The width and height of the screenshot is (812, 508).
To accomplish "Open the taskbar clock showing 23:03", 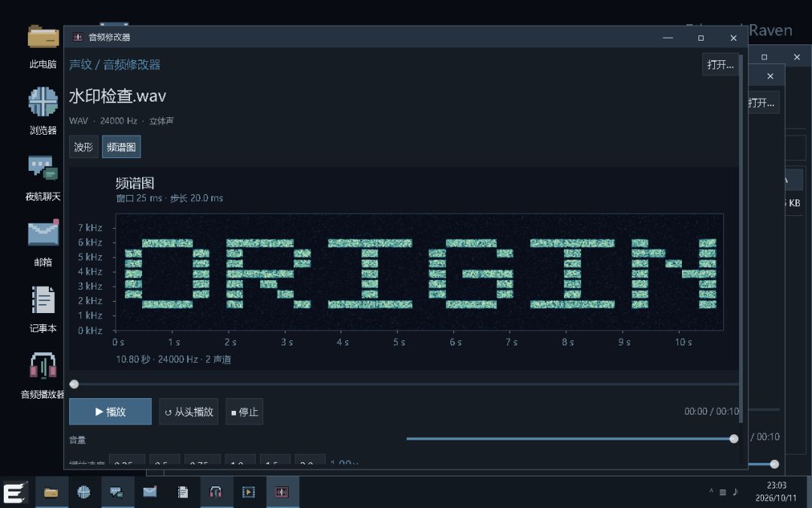I will pos(776,491).
